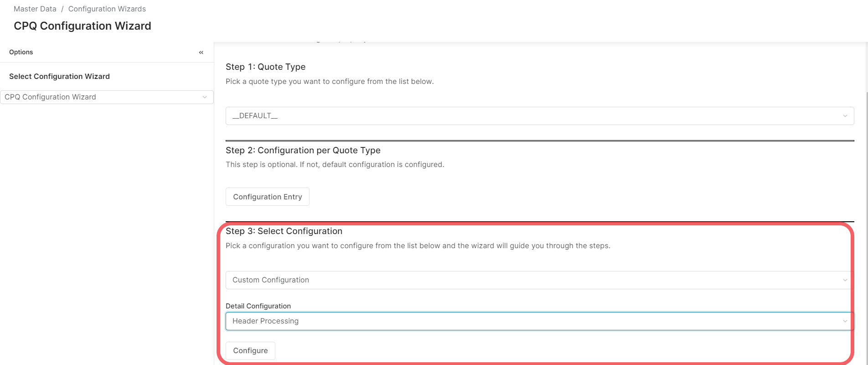Click the vertical scrollbar on right edge
This screenshot has width=868, height=365.
coord(866,205)
